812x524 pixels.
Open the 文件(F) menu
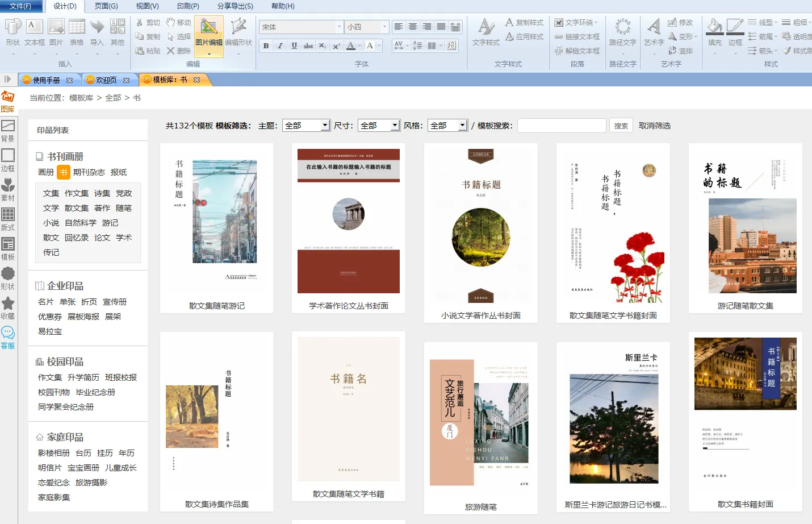pyautogui.click(x=20, y=6)
